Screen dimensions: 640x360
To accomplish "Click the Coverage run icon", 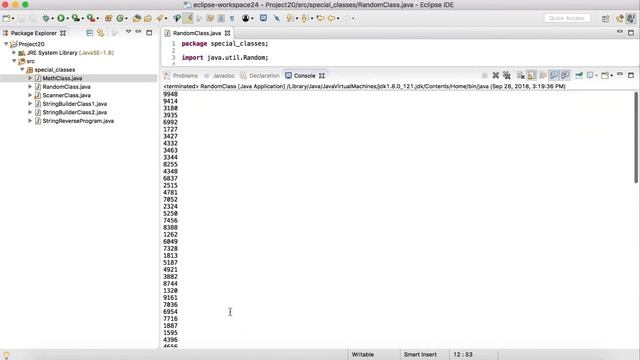I will tap(76, 18).
